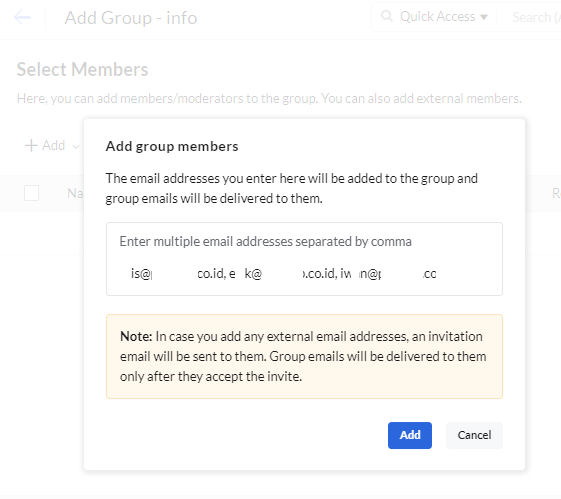Viewport: 561px width, 499px height.
Task: Click the triangle arrow after Quick Access
Action: 484,17
